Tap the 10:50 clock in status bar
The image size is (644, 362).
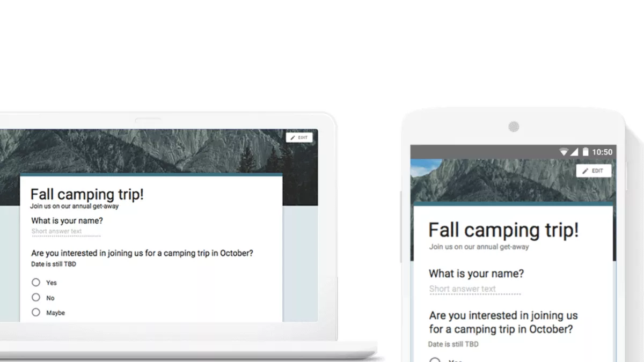click(602, 152)
